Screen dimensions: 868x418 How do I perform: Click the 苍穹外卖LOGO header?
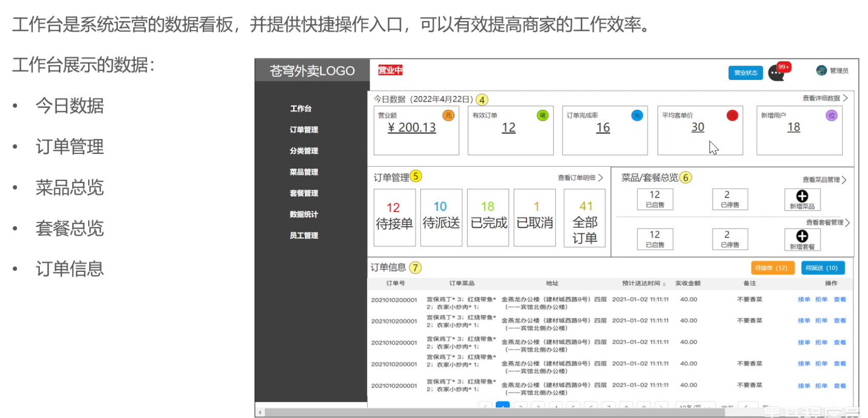[312, 71]
